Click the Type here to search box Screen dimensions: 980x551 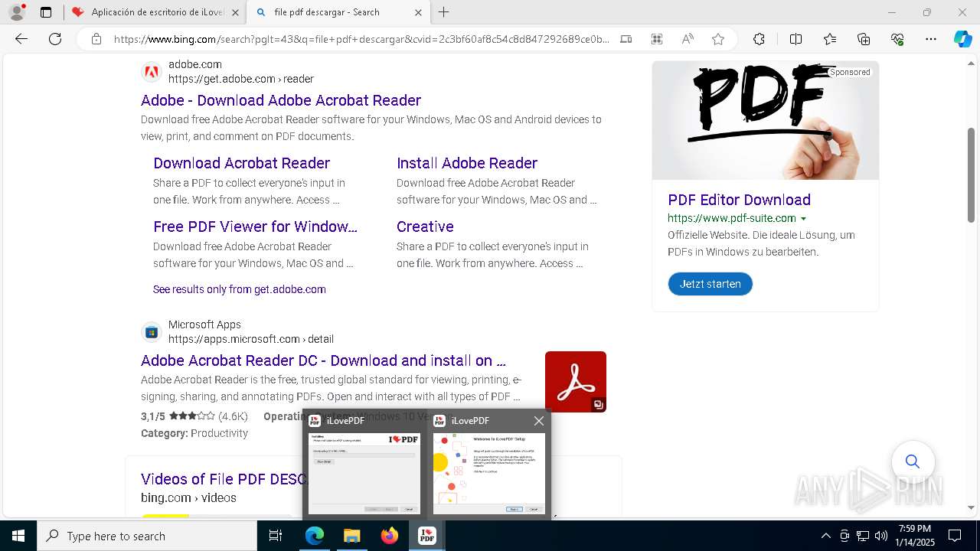coord(147,536)
